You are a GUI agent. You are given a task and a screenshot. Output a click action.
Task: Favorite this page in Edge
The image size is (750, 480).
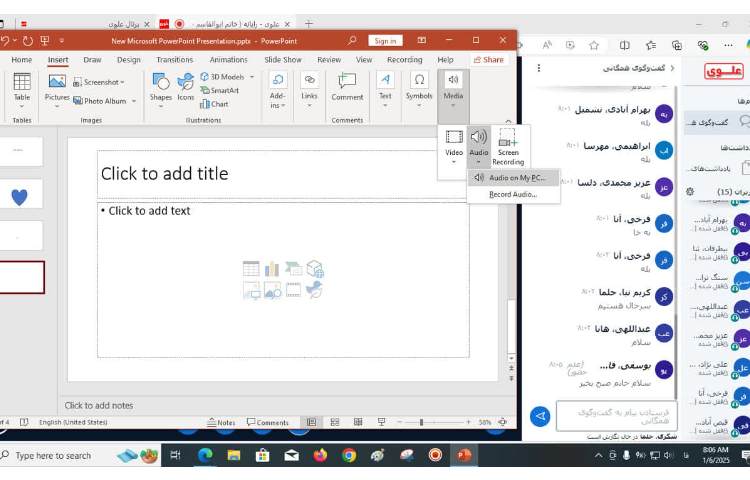point(594,45)
